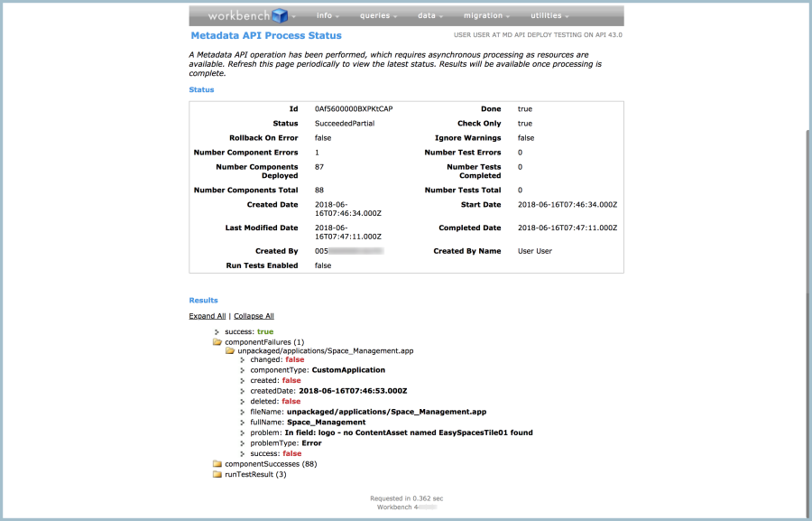Click the Collapse All link
812x521 pixels.
[x=254, y=316]
